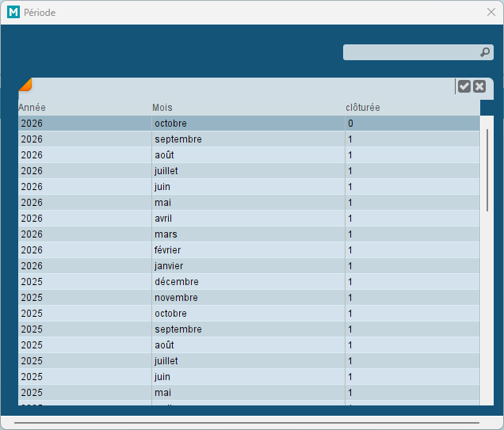This screenshot has height=430, width=504.
Task: Sort by the clôturée column header
Action: pos(363,107)
